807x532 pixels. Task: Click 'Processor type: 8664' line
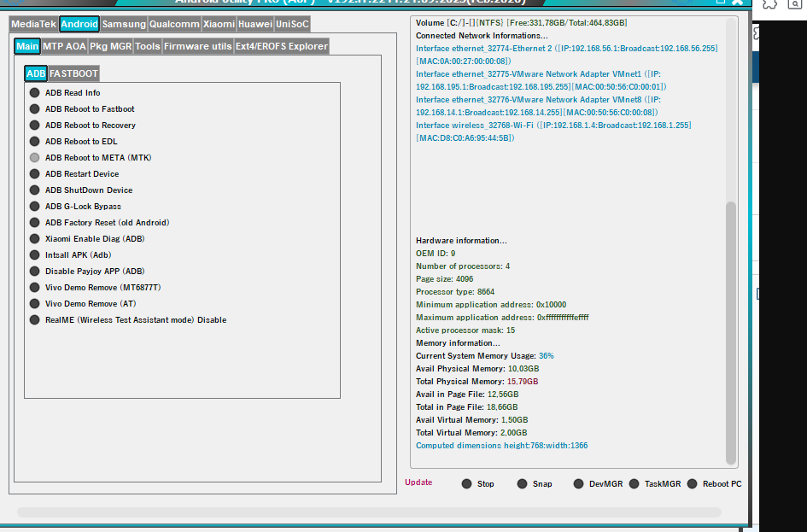pos(455,292)
